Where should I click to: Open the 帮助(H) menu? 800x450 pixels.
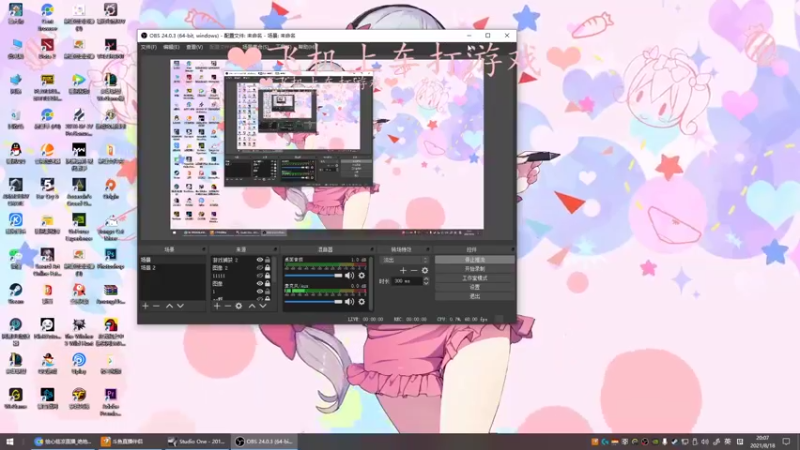[x=306, y=47]
